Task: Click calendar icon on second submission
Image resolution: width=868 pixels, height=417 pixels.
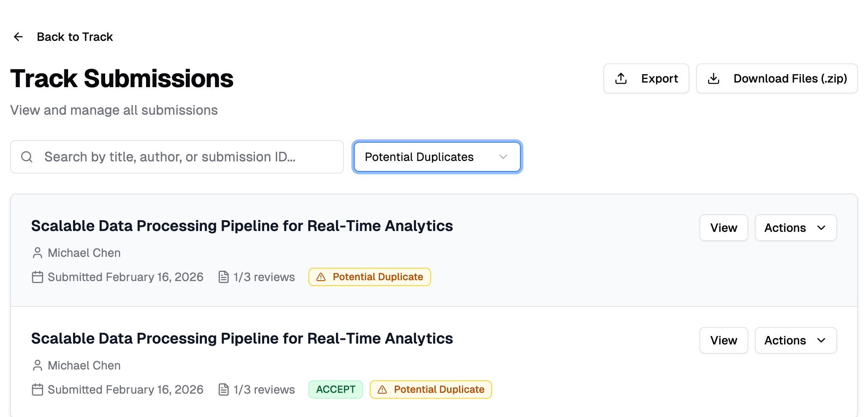Action: click(x=38, y=389)
